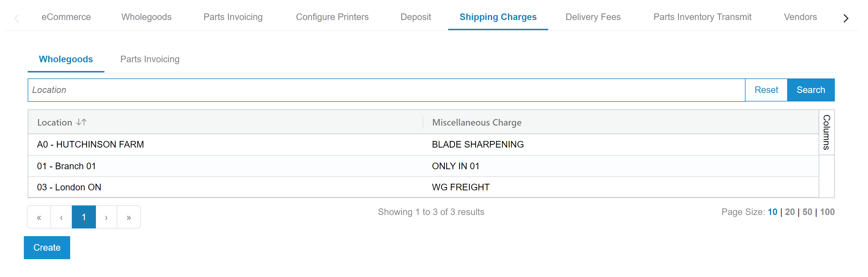Go to the previous page of results

[61, 217]
